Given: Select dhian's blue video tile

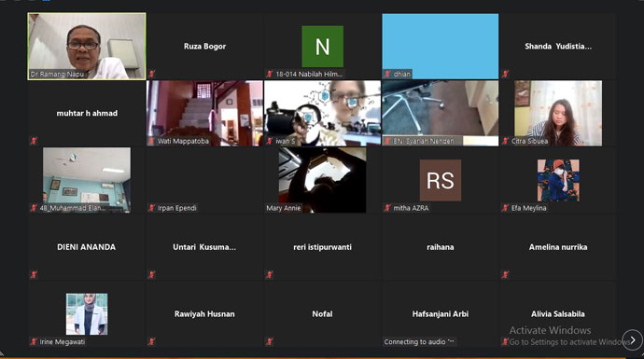Looking at the screenshot, I should [441, 47].
